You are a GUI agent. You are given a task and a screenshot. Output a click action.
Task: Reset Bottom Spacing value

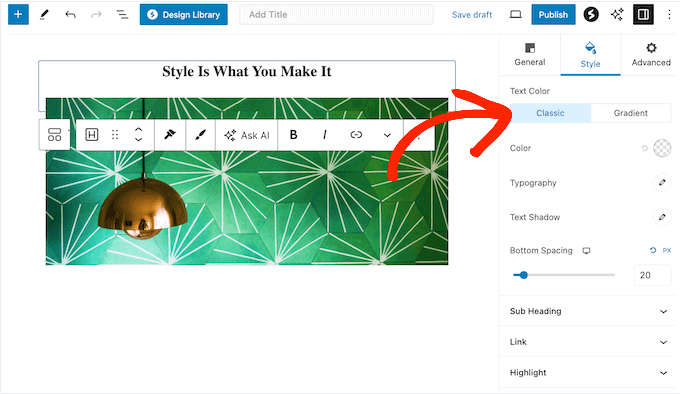pyautogui.click(x=653, y=250)
